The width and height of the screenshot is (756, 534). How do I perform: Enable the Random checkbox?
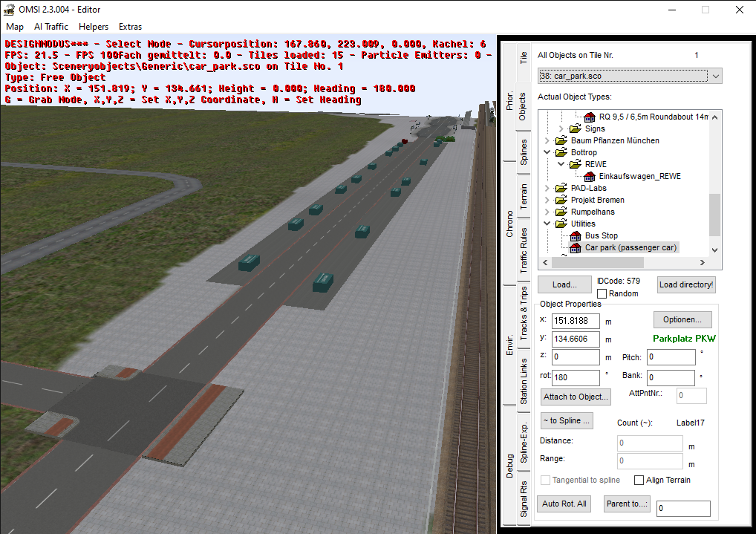[602, 294]
